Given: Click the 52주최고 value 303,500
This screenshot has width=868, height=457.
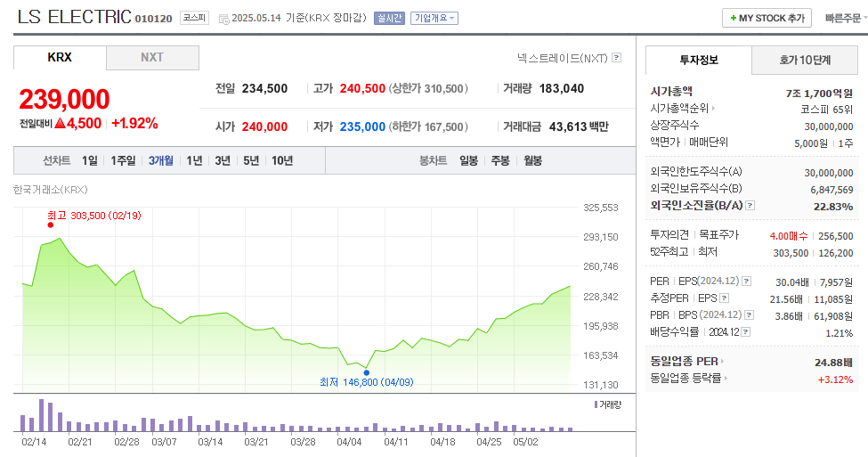Looking at the screenshot, I should pos(791,253).
